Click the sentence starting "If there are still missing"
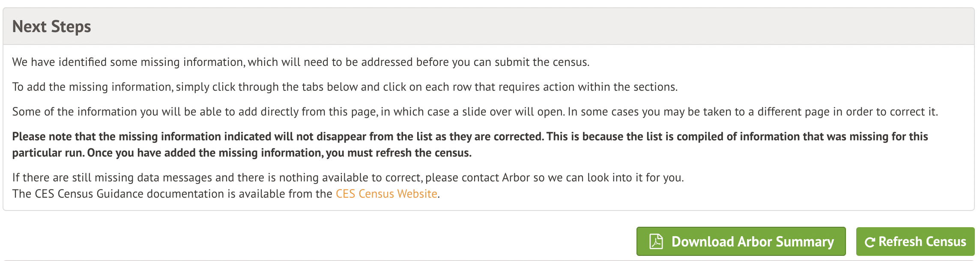 (348, 178)
